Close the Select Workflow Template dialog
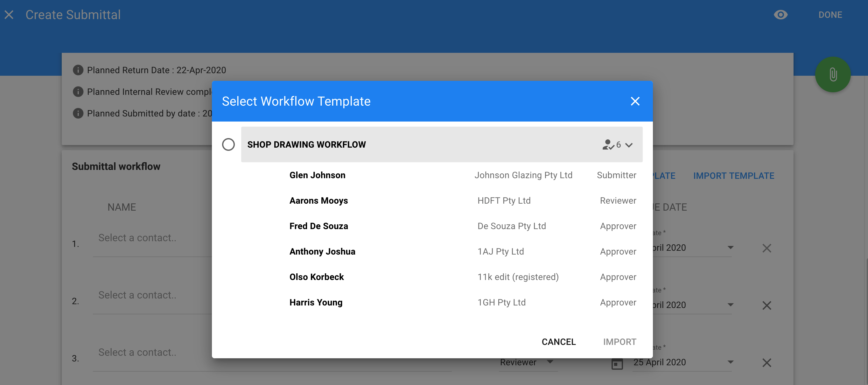 pyautogui.click(x=635, y=101)
